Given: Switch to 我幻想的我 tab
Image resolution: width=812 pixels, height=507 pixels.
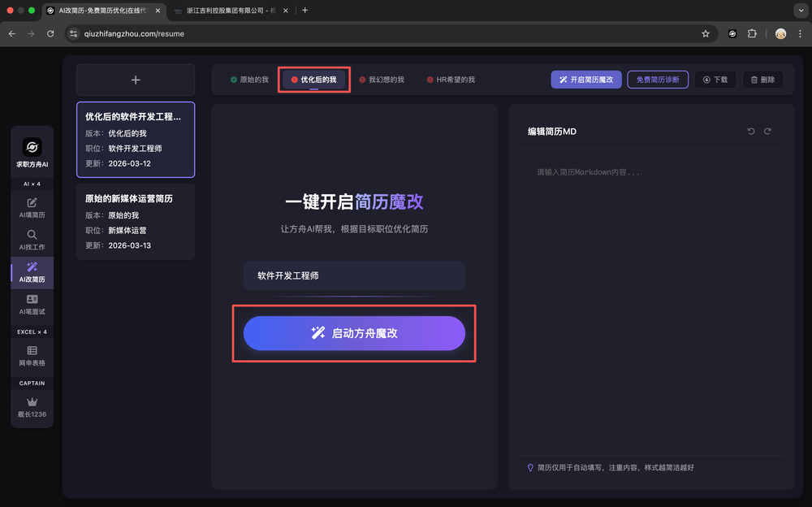Looking at the screenshot, I should [382, 80].
